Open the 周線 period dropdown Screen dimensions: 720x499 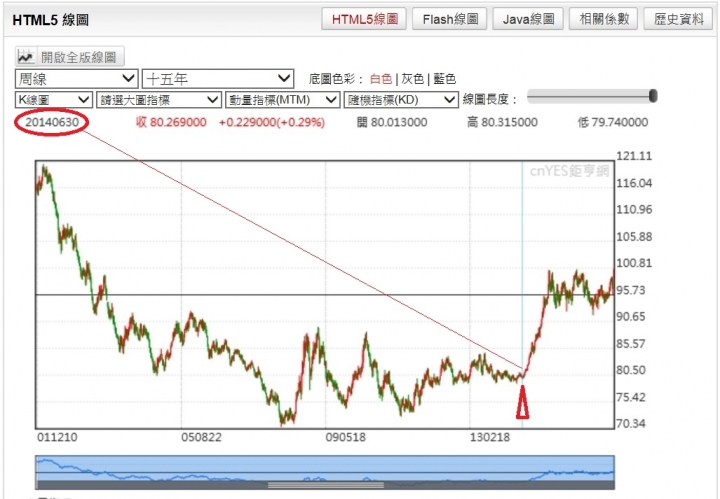pos(77,79)
